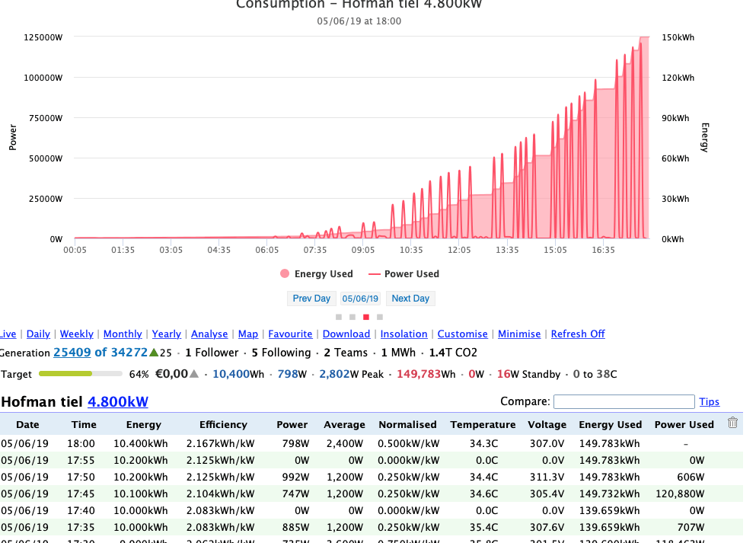Open the 25409 generation rank link

72,353
